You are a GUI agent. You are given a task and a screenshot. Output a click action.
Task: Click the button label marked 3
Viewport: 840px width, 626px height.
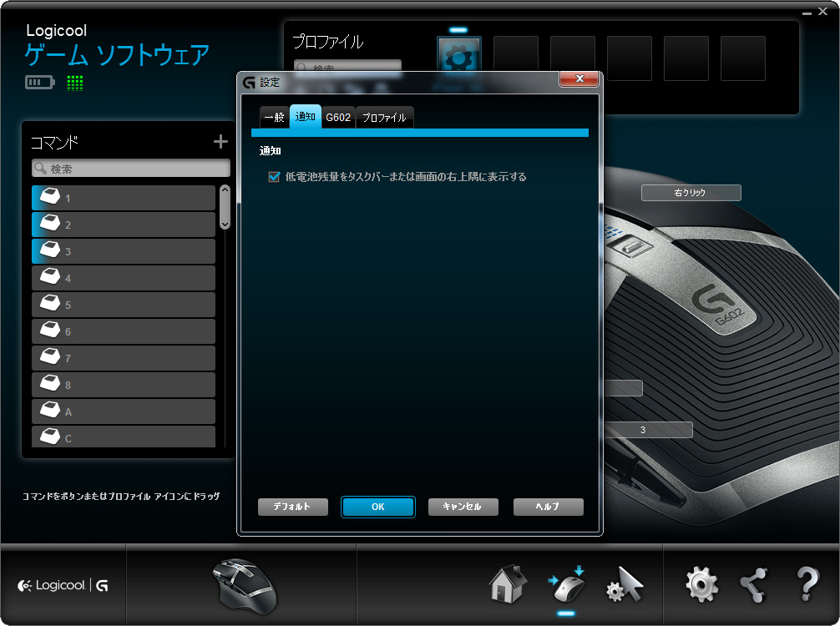649,430
